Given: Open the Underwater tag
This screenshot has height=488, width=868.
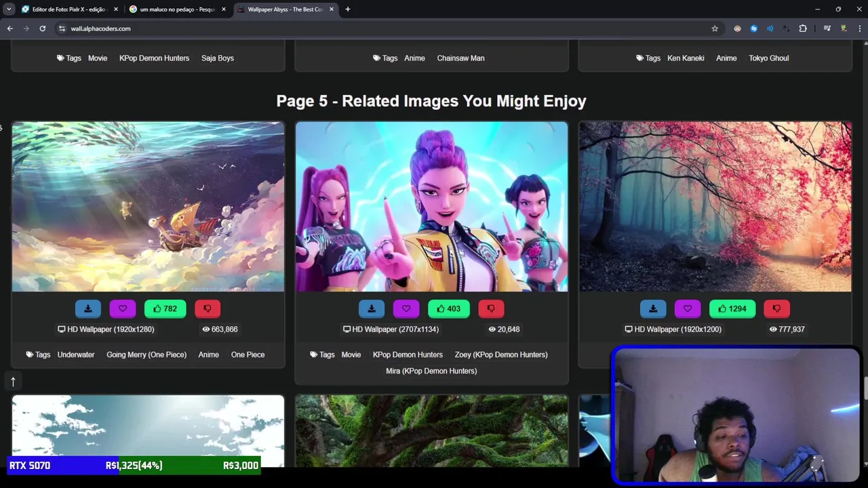Looking at the screenshot, I should [76, 354].
